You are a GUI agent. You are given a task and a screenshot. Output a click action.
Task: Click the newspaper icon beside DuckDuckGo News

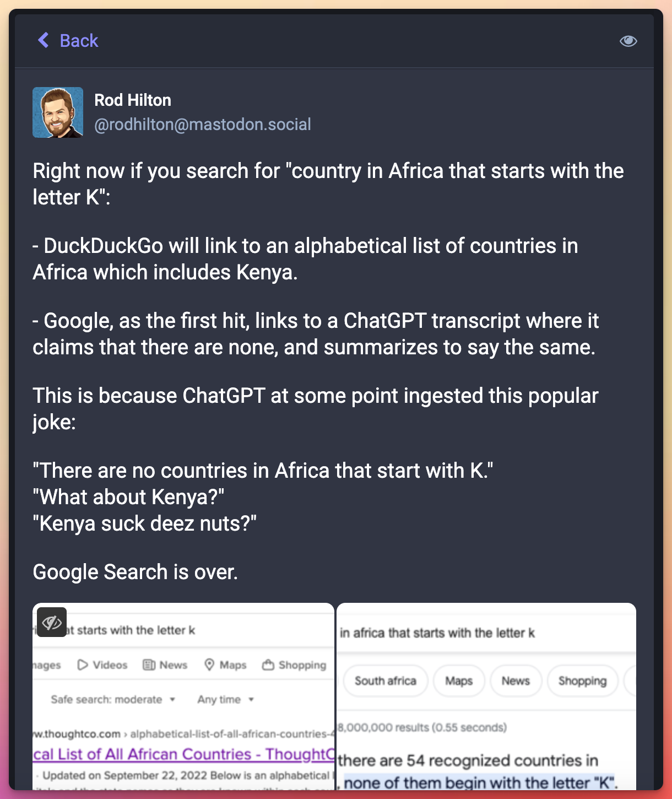[149, 665]
